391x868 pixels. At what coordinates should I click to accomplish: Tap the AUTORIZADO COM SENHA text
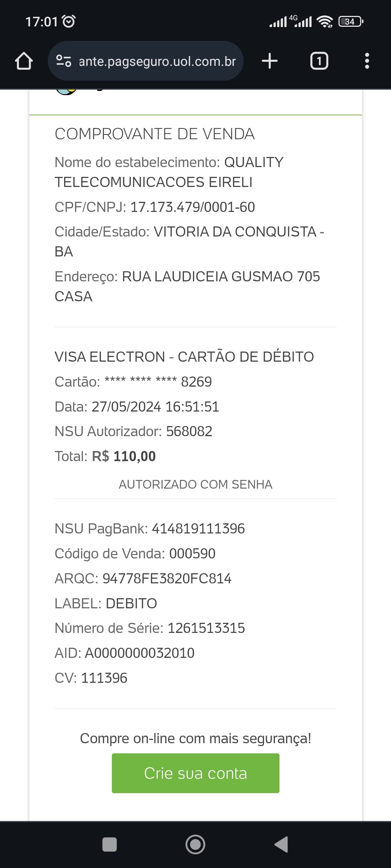[195, 484]
